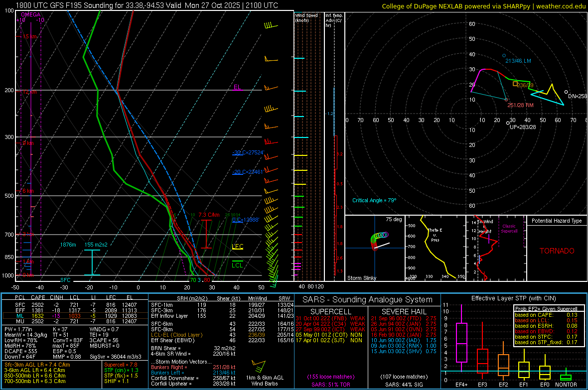Click the Bunkers Right storm motion line
The width and height of the screenshot is (588, 390).
click(x=193, y=367)
